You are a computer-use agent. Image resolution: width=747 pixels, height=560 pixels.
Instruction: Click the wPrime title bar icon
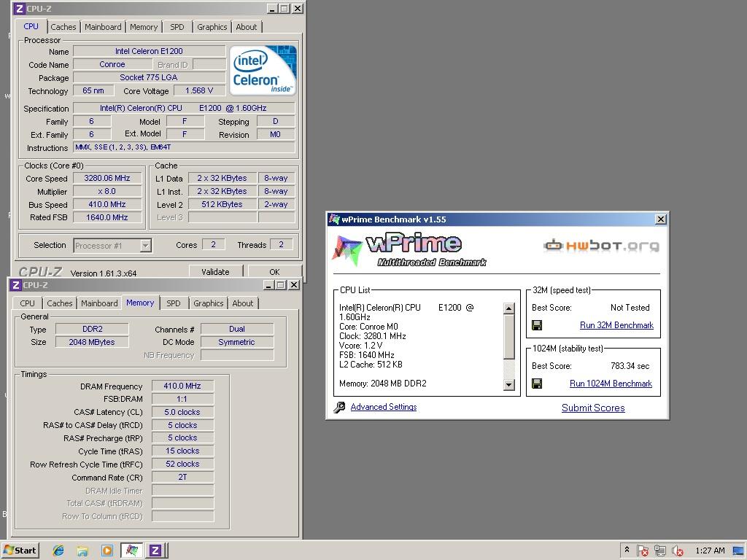(334, 219)
